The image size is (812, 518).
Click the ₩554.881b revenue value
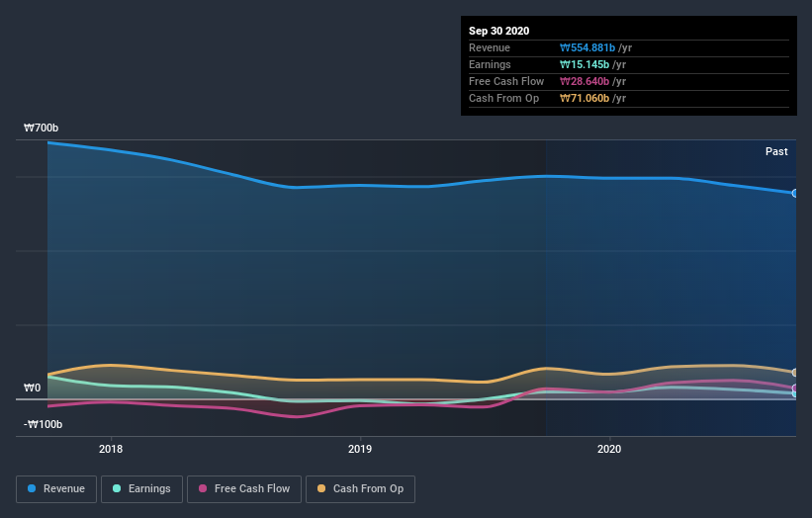click(x=587, y=47)
